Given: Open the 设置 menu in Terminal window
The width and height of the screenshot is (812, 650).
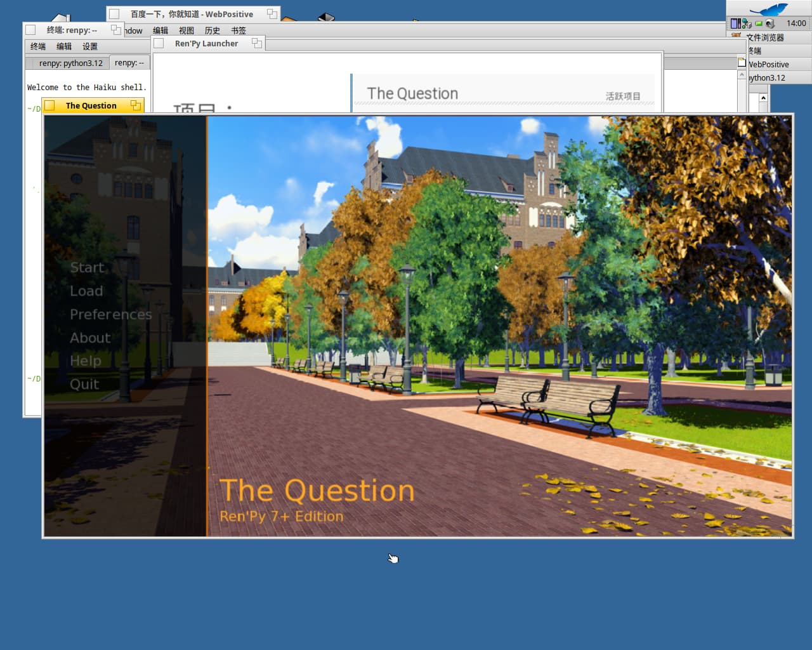Looking at the screenshot, I should click(90, 46).
